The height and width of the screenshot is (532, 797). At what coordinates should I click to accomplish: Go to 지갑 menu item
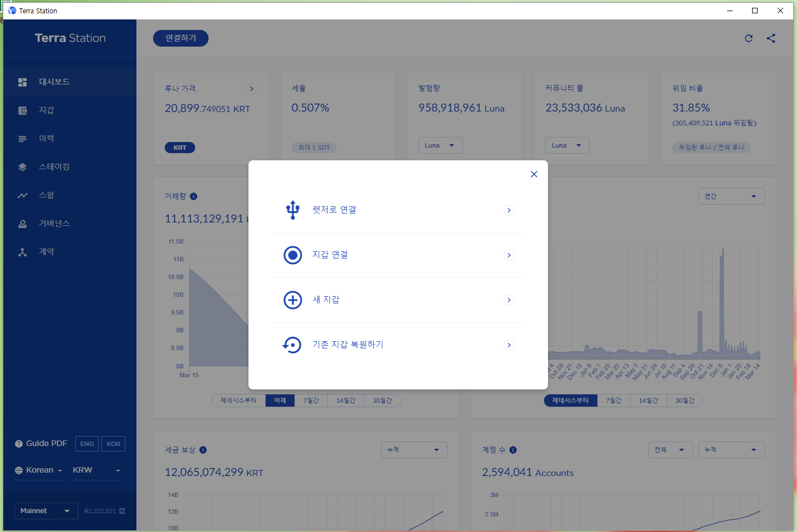70,110
